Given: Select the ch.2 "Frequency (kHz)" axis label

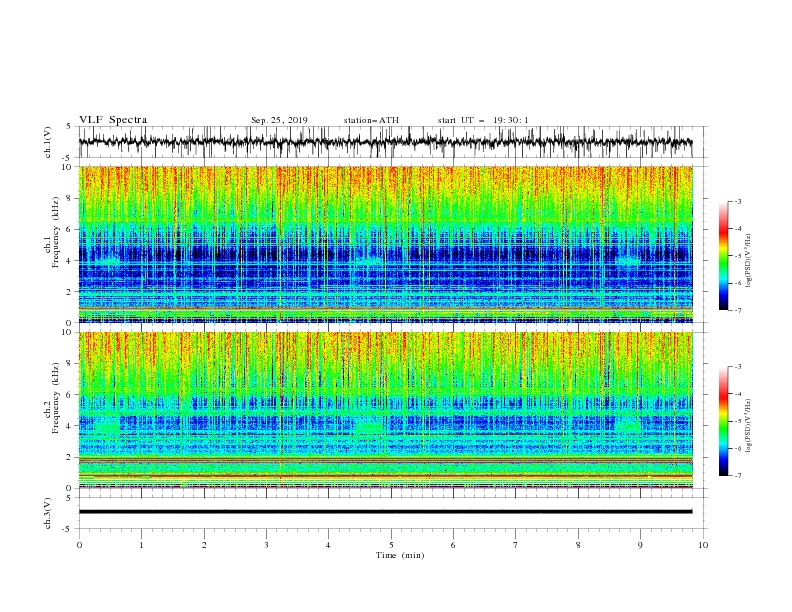Looking at the screenshot, I should click(56, 397).
